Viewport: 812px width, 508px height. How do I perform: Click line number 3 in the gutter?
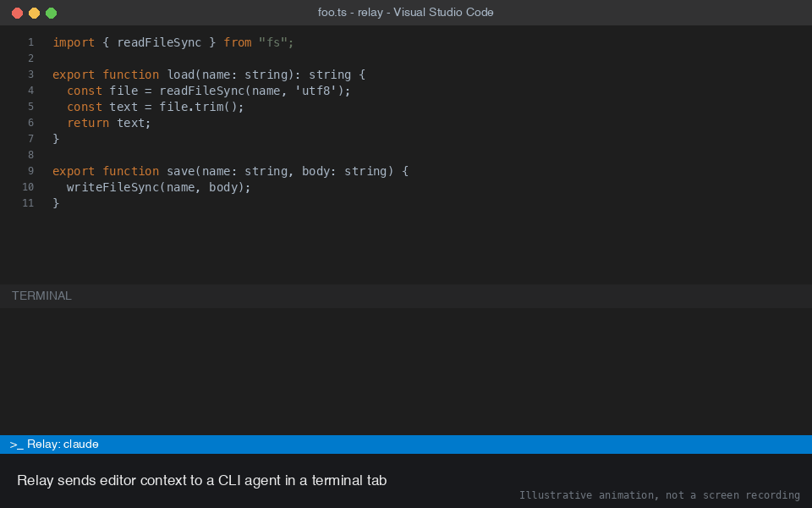(31, 75)
